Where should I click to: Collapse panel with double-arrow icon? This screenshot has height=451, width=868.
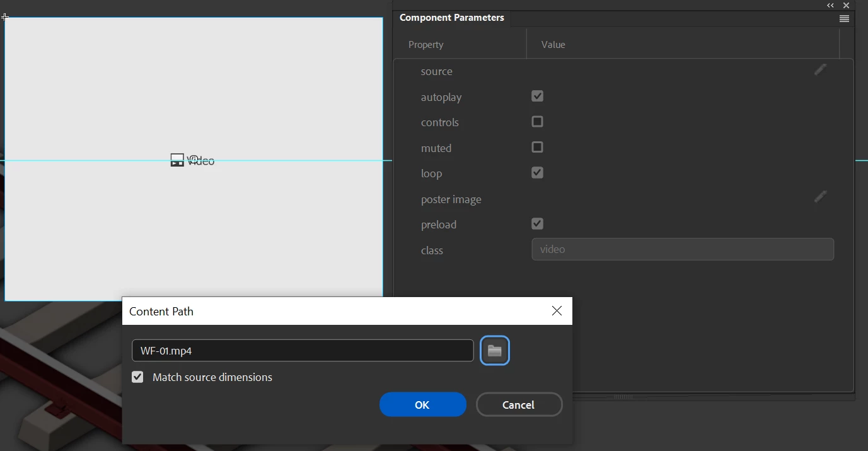point(831,5)
